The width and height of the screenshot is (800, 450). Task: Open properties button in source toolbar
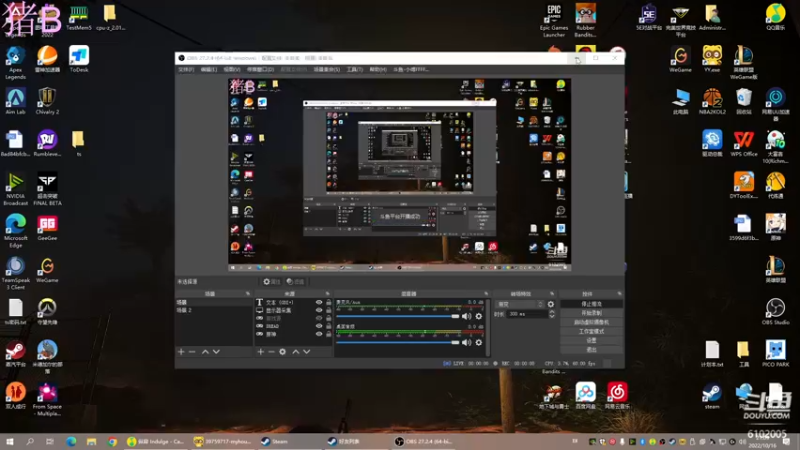pyautogui.click(x=271, y=282)
